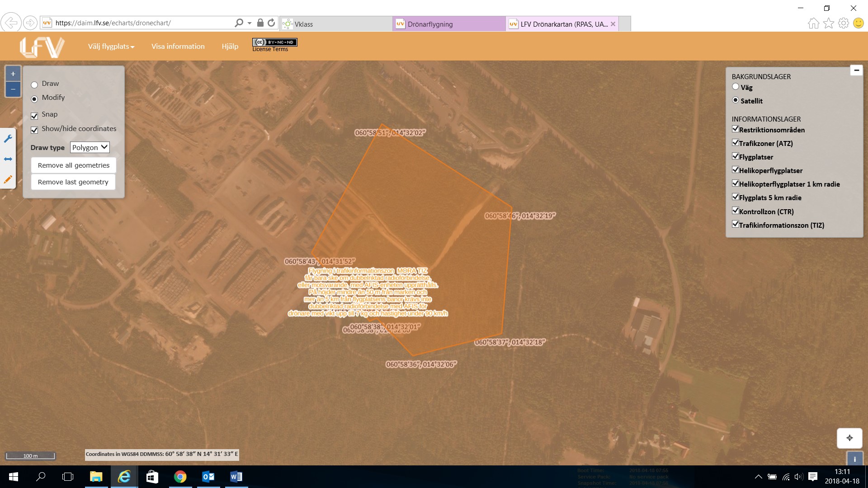Click the address bar search magnifier
Screen dimensions: 868x488
click(x=239, y=23)
